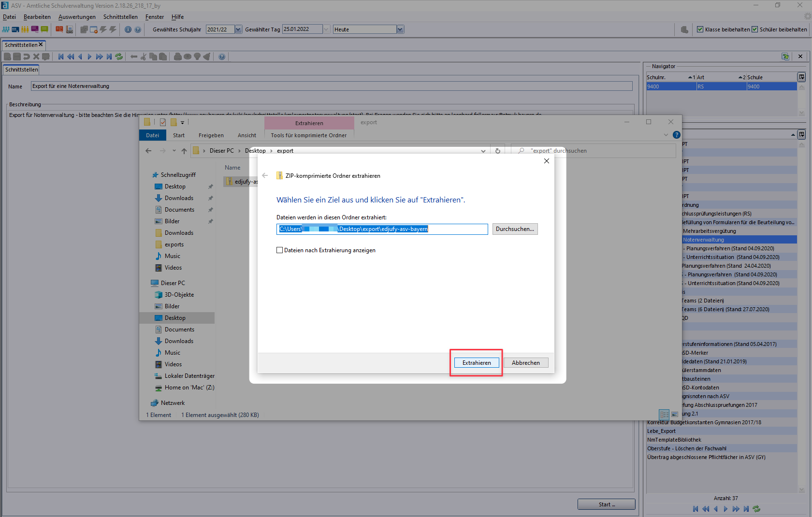Click the up-one-level arrow in Explorer navigation
Screen dimensions: 812x517
click(x=184, y=151)
